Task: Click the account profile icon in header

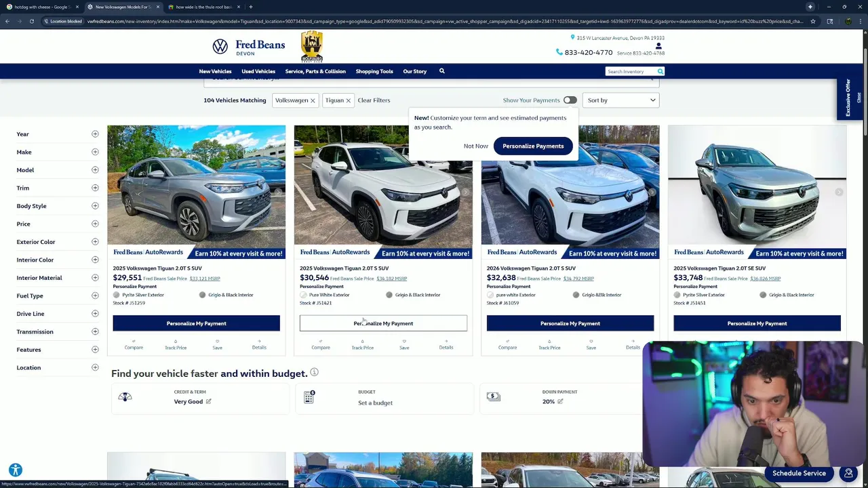Action: point(658,46)
